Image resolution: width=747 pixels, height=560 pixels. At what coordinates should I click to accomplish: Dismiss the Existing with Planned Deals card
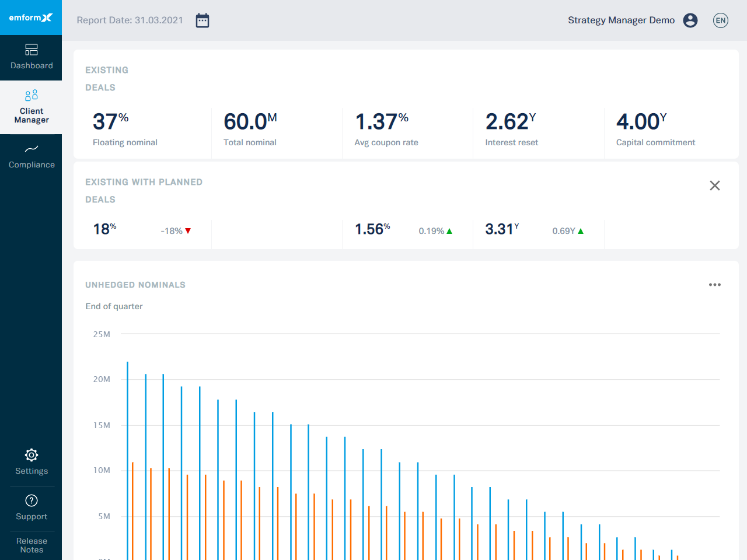[715, 185]
